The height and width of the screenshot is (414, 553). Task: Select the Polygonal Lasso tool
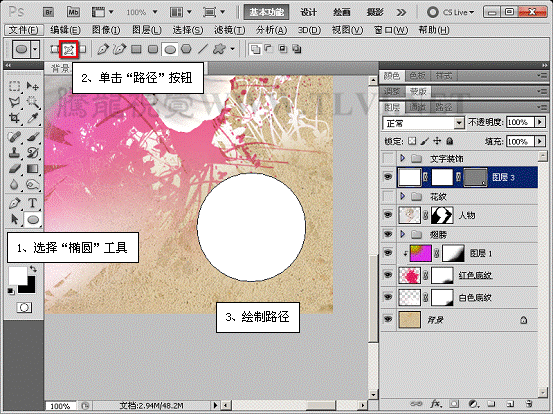click(14, 102)
